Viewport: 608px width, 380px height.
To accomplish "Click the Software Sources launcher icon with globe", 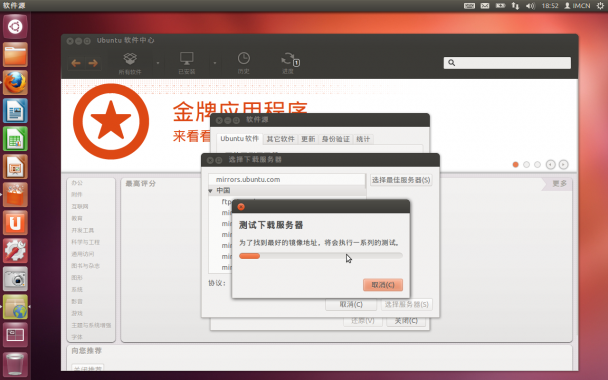I will tap(15, 307).
